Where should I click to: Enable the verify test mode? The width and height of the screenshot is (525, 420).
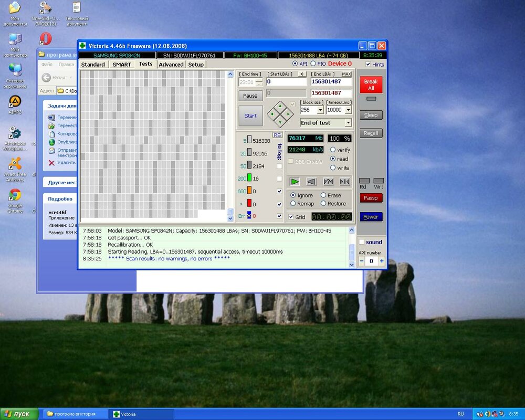332,150
